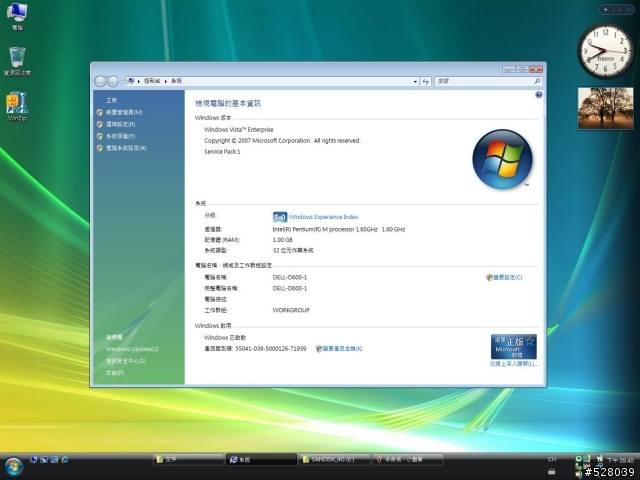Click the Control Panel breadcrumb segment
640x480 pixels.
click(x=152, y=81)
